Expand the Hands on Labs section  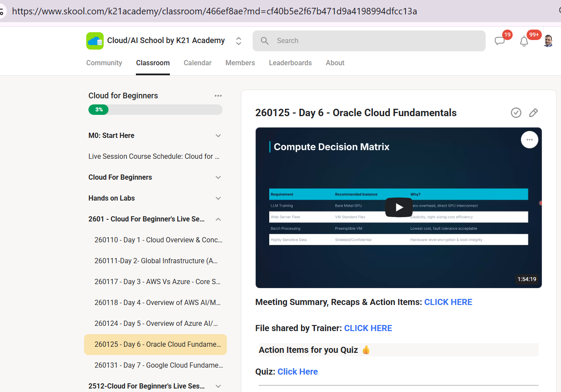155,198
